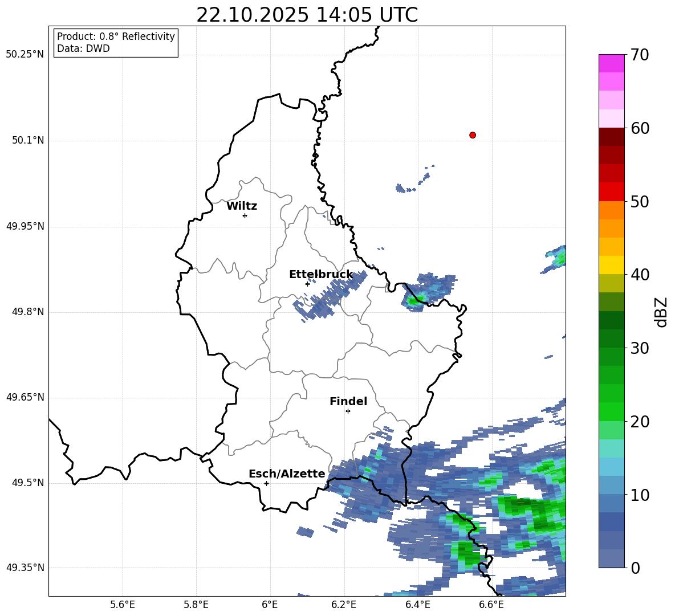Click the radar echo band east of Ettelbruck

tap(331, 296)
